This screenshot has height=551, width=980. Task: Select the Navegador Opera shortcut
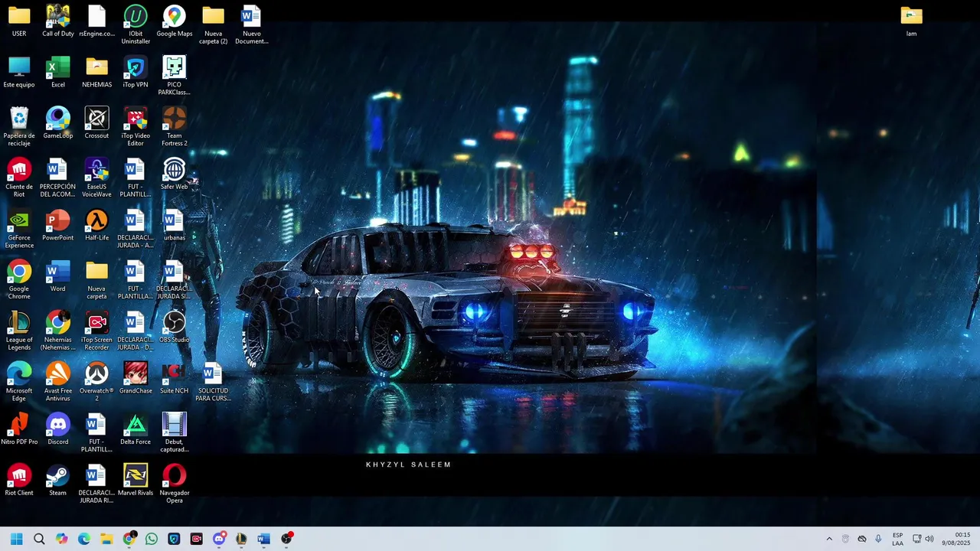coord(175,484)
